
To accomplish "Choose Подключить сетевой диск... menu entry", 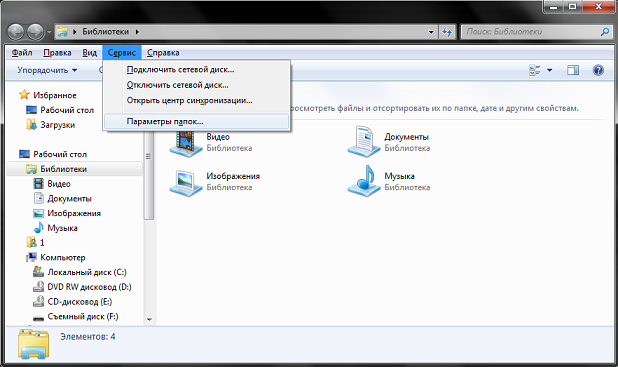I will click(196, 69).
